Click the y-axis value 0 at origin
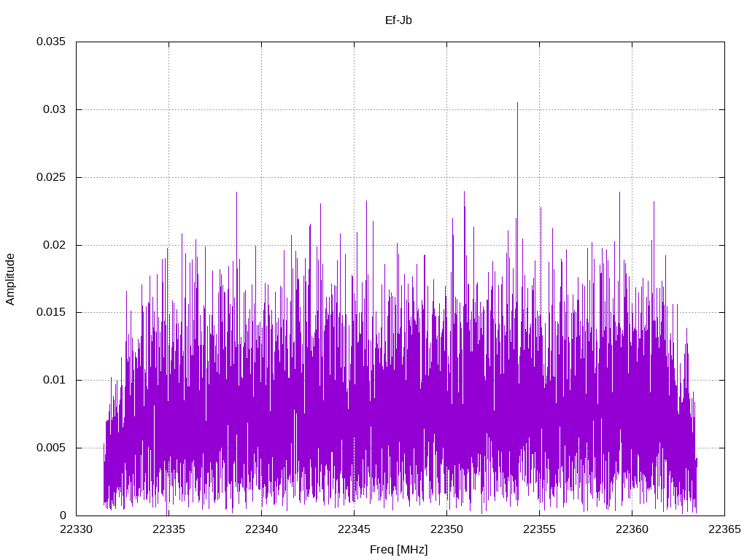This screenshot has width=747, height=560. pos(63,516)
